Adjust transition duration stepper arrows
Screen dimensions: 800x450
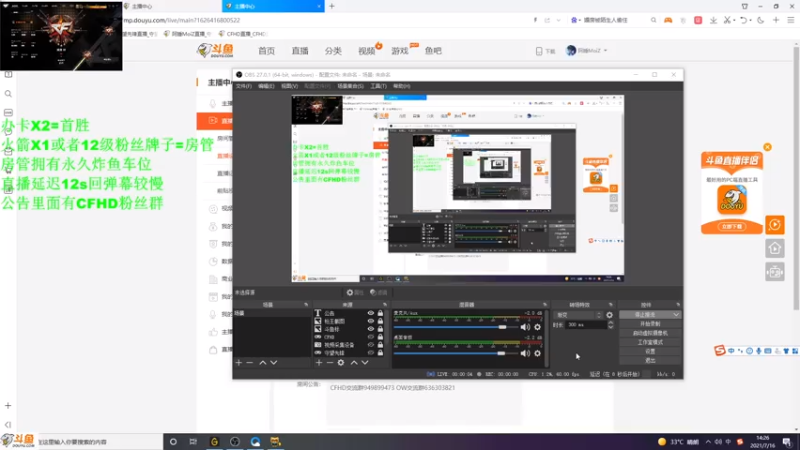[611, 325]
